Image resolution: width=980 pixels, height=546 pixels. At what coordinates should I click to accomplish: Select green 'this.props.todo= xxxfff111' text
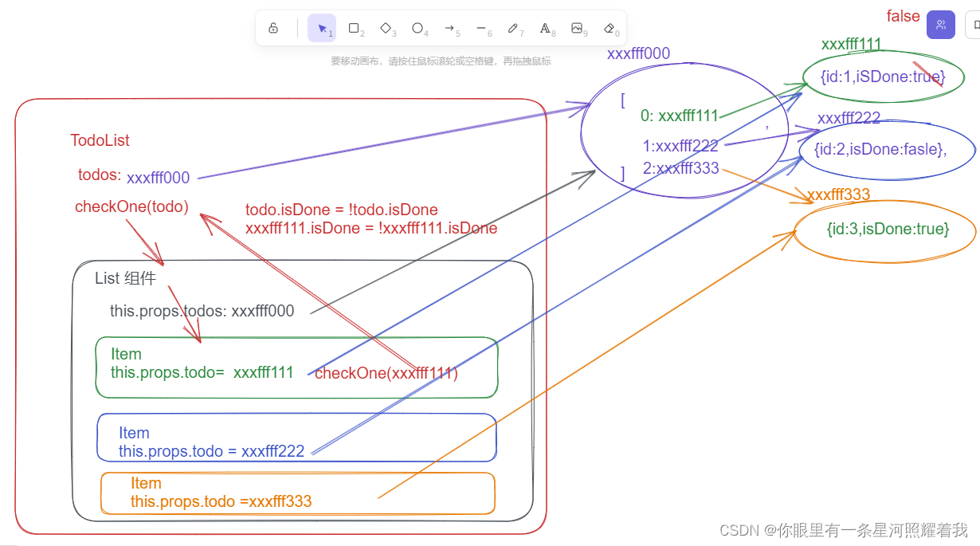(x=202, y=372)
